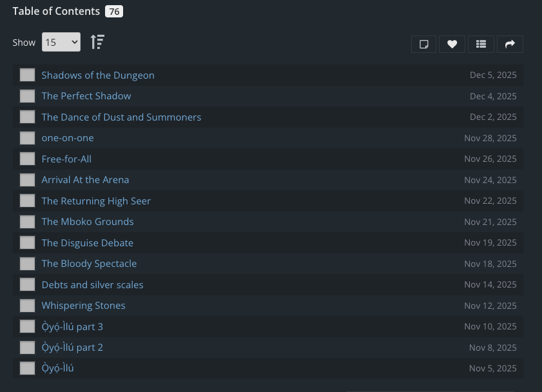This screenshot has height=392, width=542.
Task: Check the box beside Shadows of the Dungeon
Action: [27, 75]
